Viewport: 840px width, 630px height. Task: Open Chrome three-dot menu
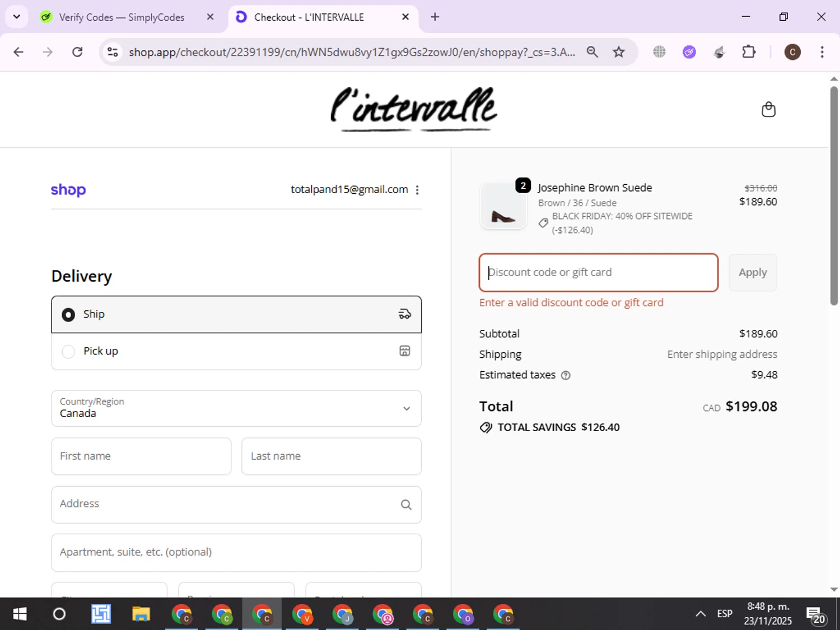pos(822,52)
